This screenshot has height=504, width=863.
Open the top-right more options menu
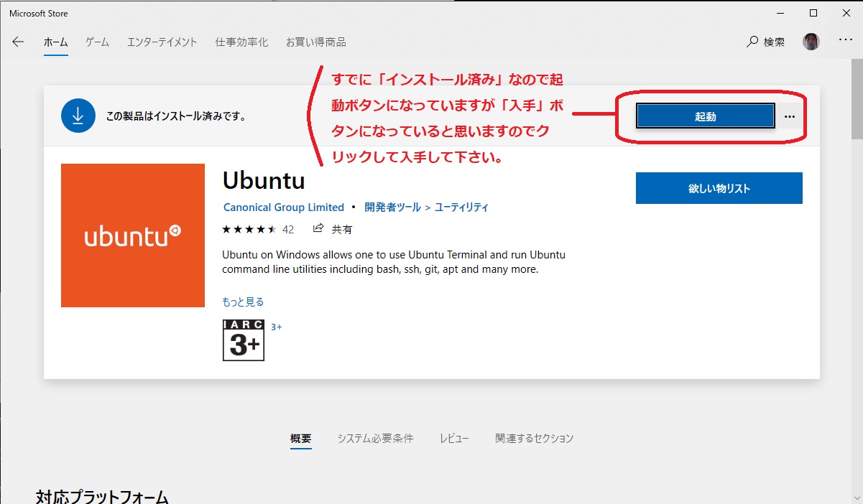(845, 41)
